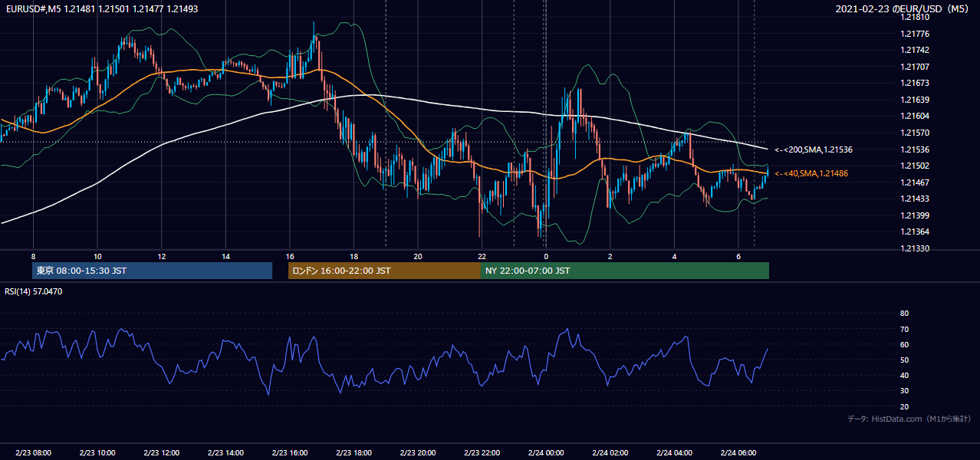Click hour tick 22 under price chart
Screen dimensions: 980x460
[482, 256]
